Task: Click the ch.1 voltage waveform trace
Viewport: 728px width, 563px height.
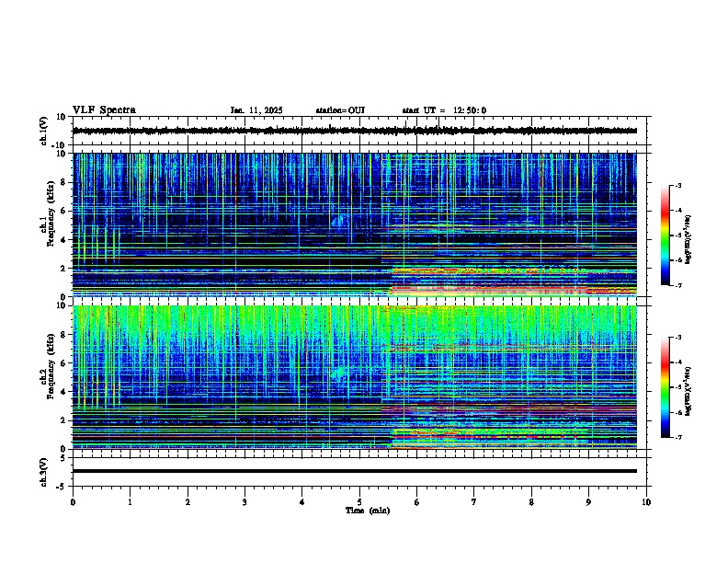Action: click(x=355, y=131)
